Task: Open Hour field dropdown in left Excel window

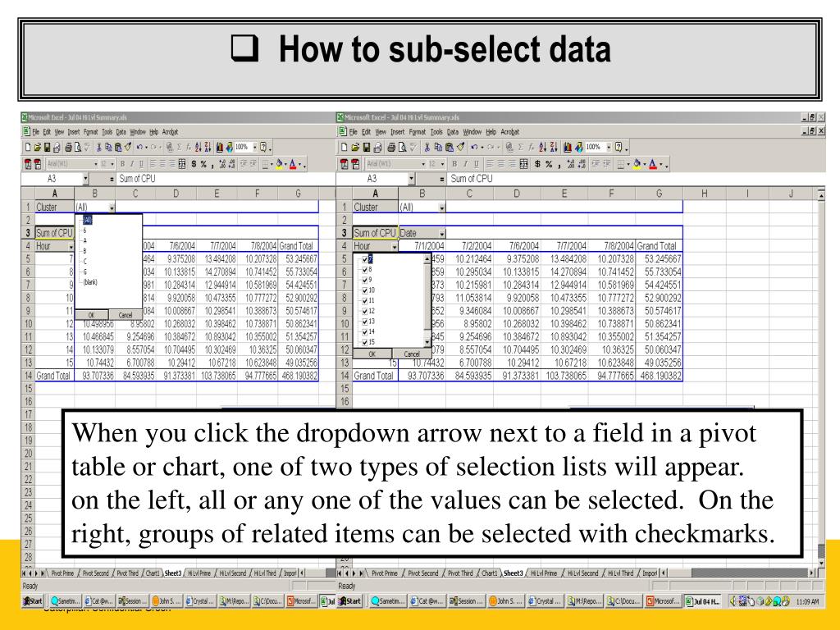Action: [71, 246]
